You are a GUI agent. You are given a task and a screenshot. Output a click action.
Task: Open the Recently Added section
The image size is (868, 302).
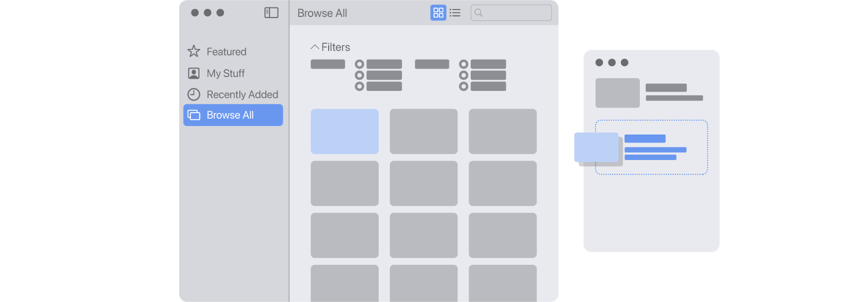coord(242,95)
